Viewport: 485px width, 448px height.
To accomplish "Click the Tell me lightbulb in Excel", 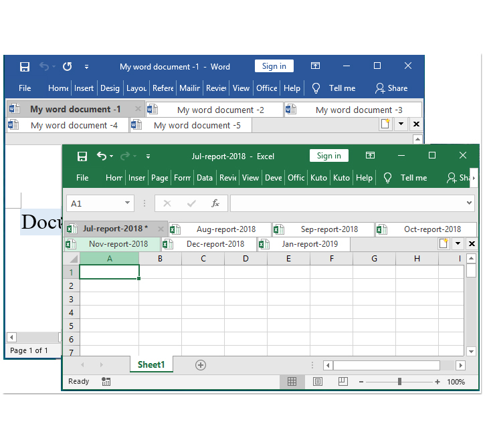I will coord(387,178).
